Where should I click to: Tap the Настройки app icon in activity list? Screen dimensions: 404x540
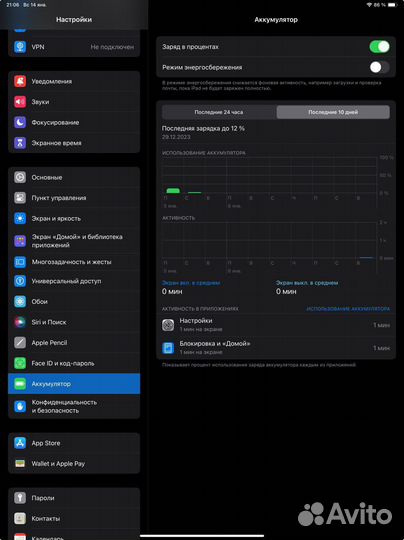[x=168, y=325]
